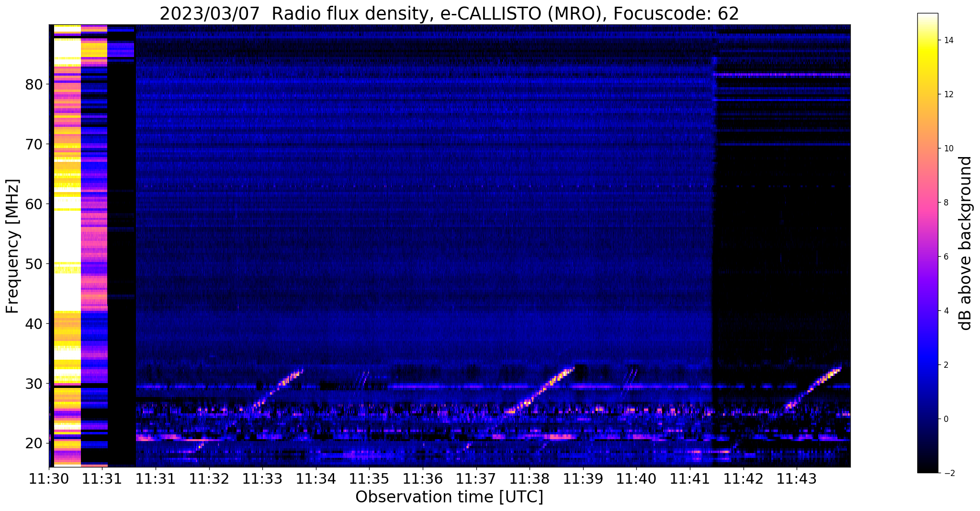
Task: Click the colorbar tick value 10
Action: tap(948, 148)
